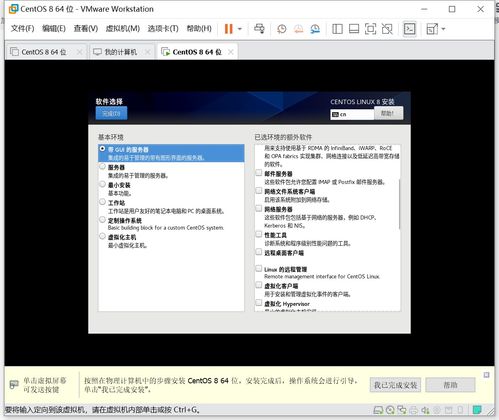Check the 虚拟化客户端 checkbox
This screenshot has width=499, height=420.
pyautogui.click(x=259, y=285)
